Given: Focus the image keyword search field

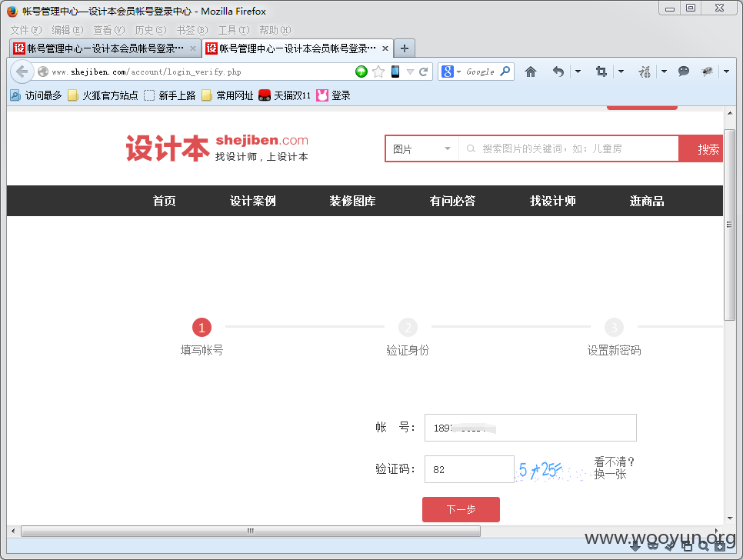Looking at the screenshot, I should pos(568,148).
